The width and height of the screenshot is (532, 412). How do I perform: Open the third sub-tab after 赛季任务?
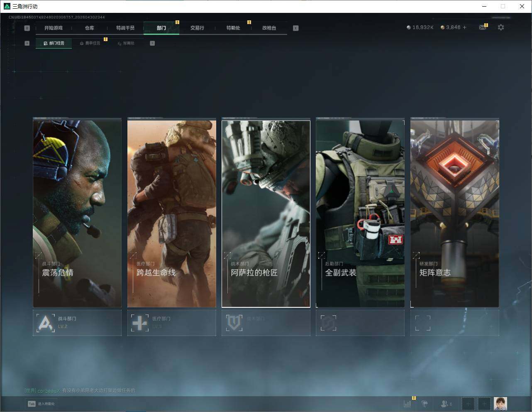(x=126, y=43)
